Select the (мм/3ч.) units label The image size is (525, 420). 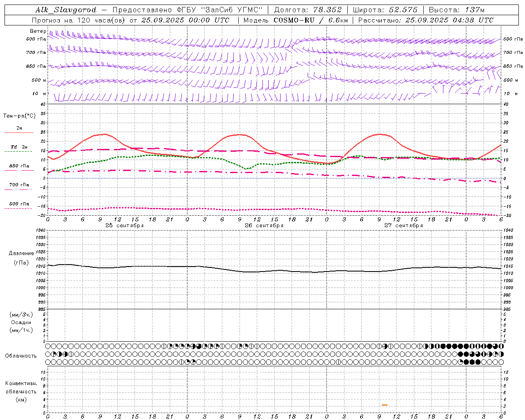(x=21, y=315)
